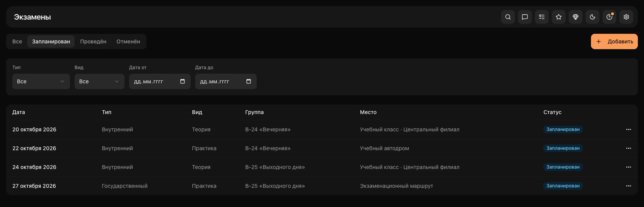Click Запланирован badge in 20 октября row
Image resolution: width=644 pixels, height=207 pixels.
[563, 129]
